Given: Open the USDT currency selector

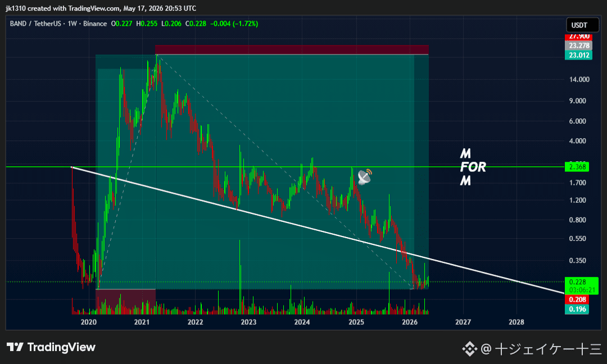Looking at the screenshot, I should point(582,25).
